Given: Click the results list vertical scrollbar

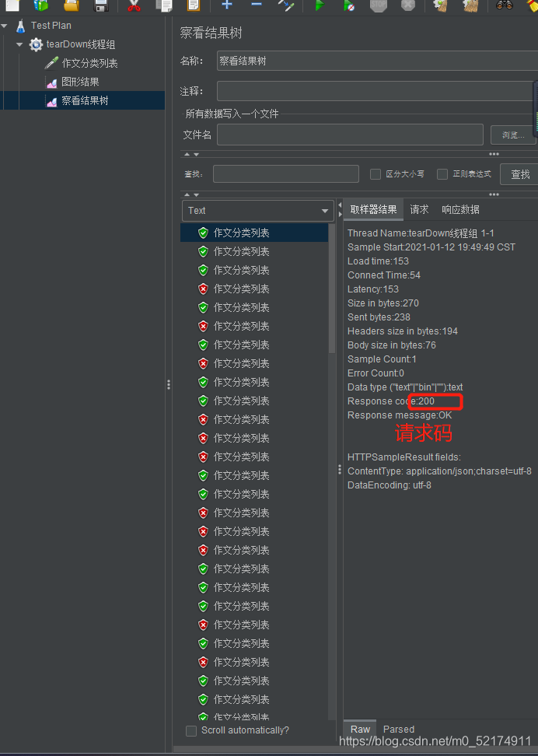Looking at the screenshot, I should 332,289.
